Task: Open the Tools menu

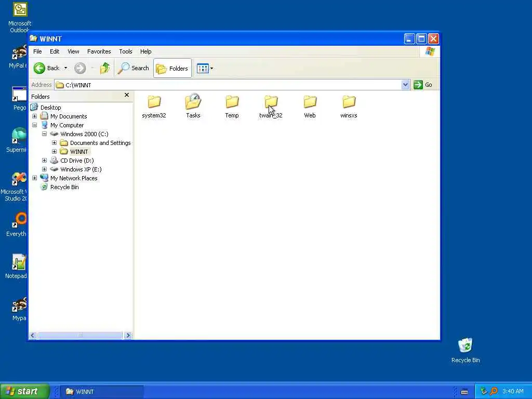Action: point(126,51)
